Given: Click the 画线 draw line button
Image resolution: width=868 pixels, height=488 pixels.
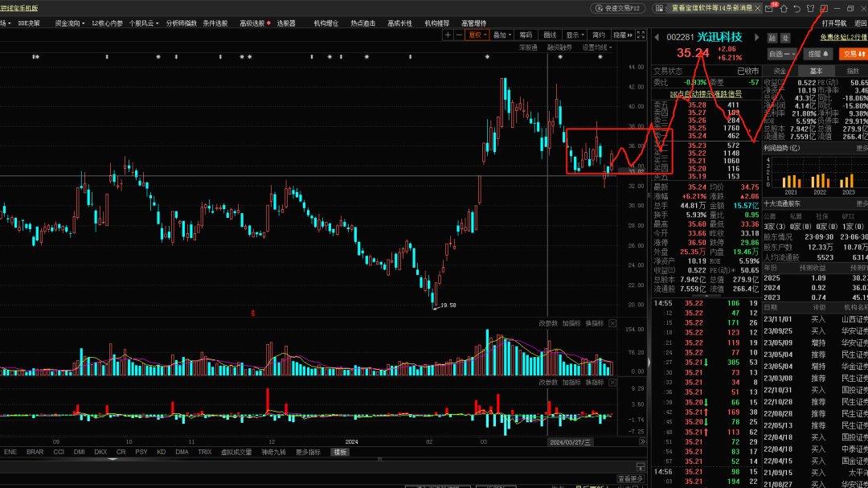Looking at the screenshot, I should pos(550,35).
